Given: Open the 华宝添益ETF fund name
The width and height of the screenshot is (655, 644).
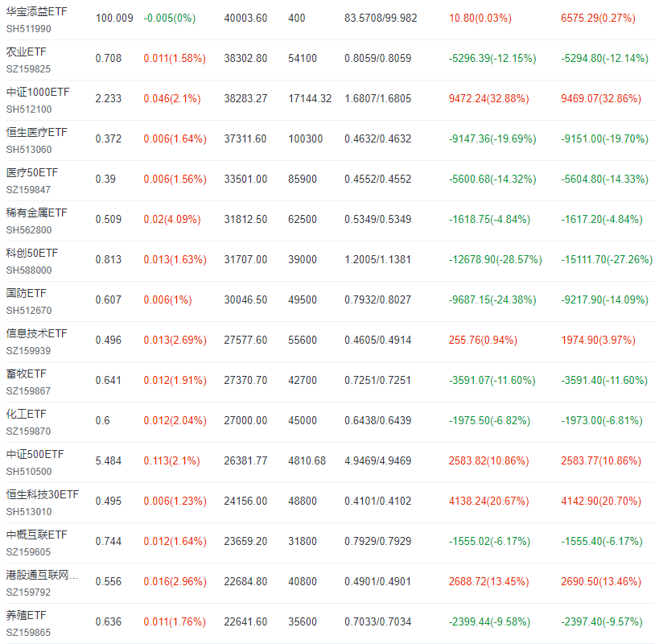Looking at the screenshot, I should click(x=36, y=11).
